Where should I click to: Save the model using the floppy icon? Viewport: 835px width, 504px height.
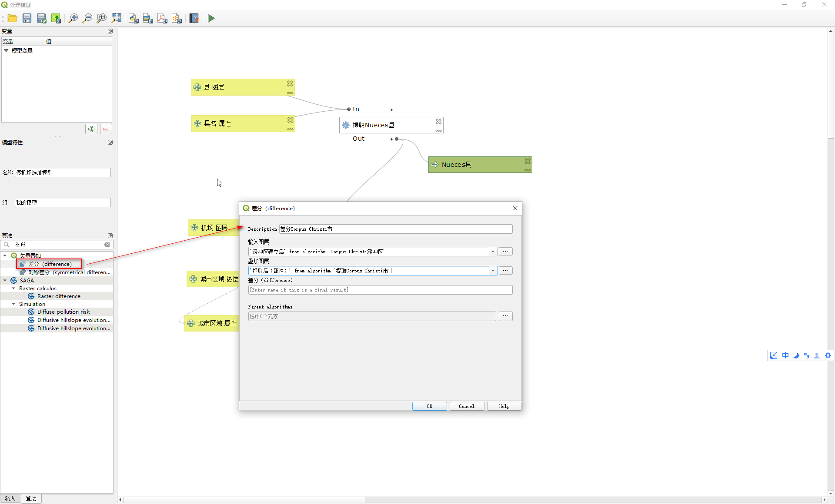pos(27,18)
